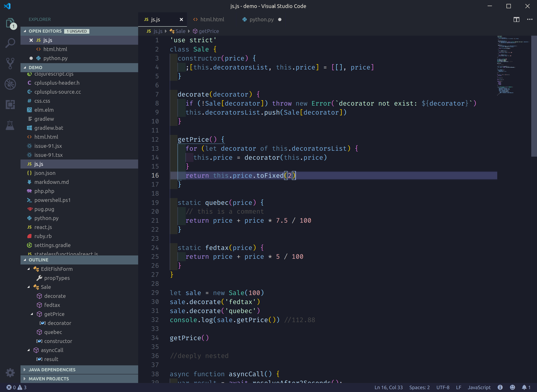
Task: Close js.js in Open Editors list
Action: point(31,40)
